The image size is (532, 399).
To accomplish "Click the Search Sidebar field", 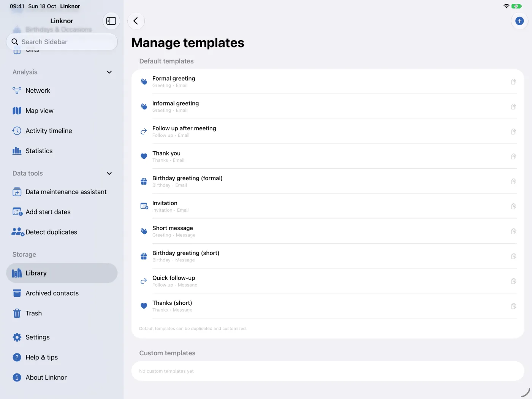I will [x=62, y=42].
